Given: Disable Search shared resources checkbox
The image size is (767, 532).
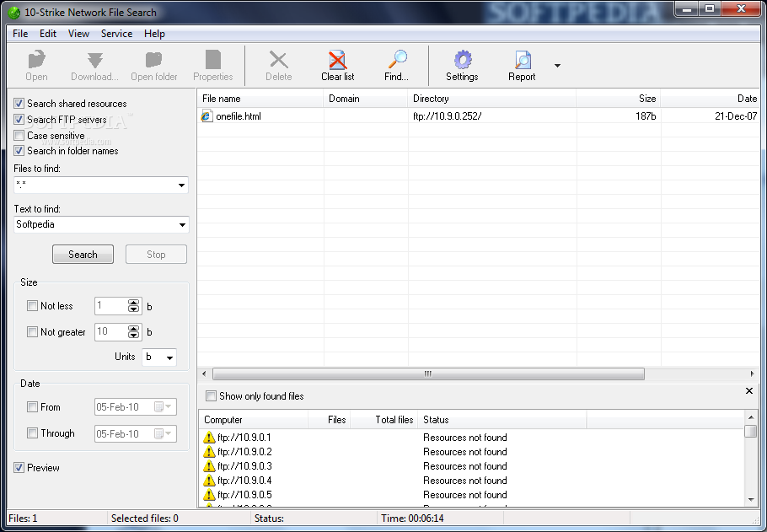Looking at the screenshot, I should (x=19, y=103).
